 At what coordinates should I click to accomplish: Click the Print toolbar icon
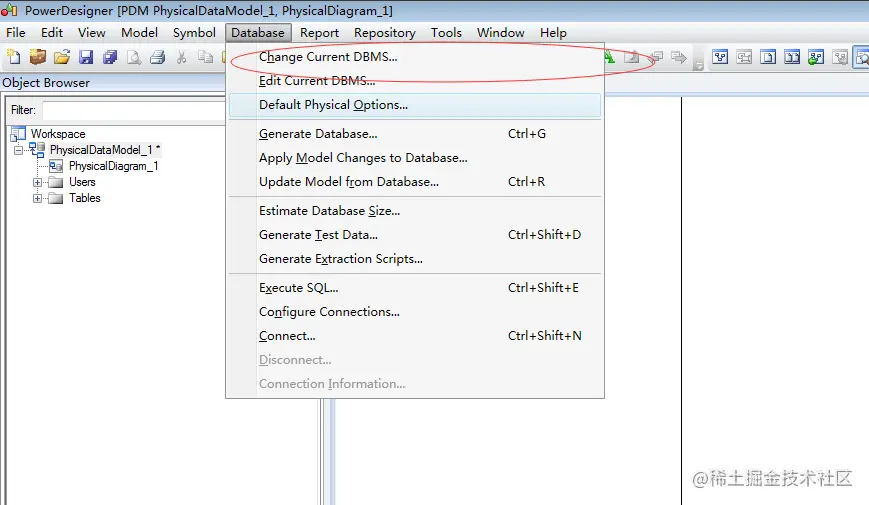(157, 57)
